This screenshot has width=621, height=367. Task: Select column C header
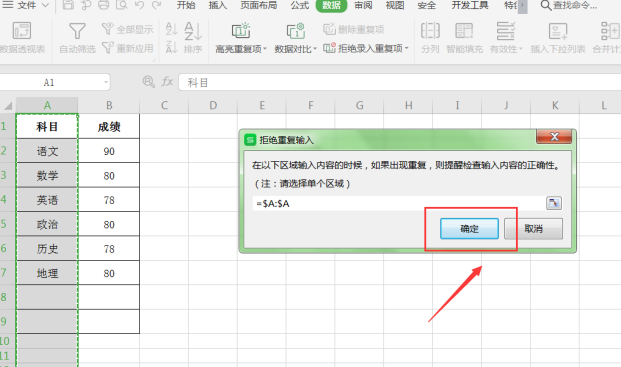coord(164,105)
